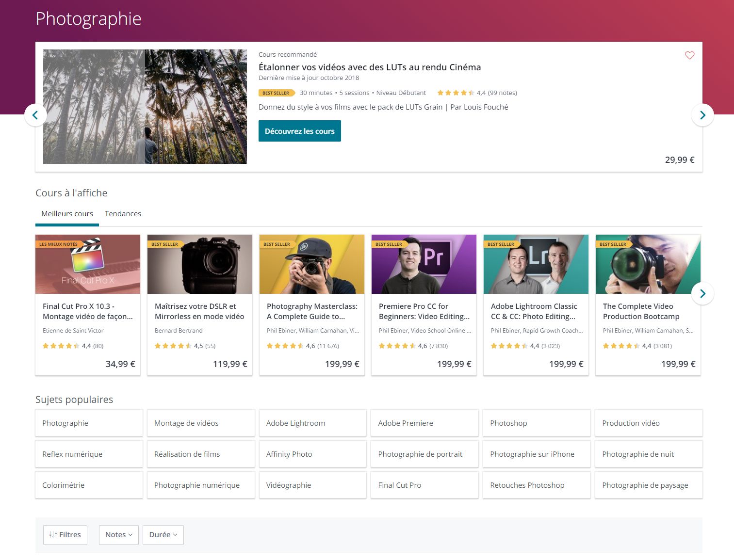The image size is (734, 560).
Task: Select the Photoshop topic
Action: tap(537, 423)
